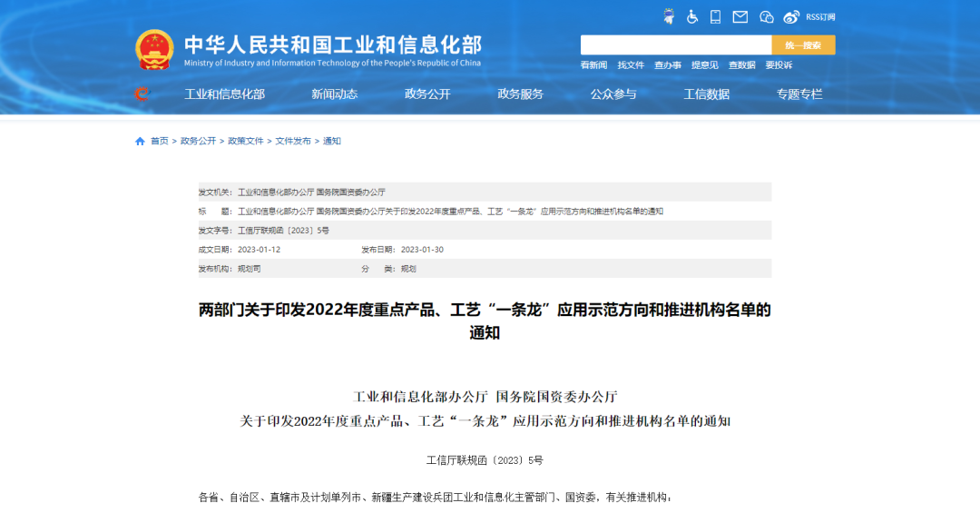This screenshot has width=980, height=513.
Task: Focus the site search input field
Action: point(675,45)
